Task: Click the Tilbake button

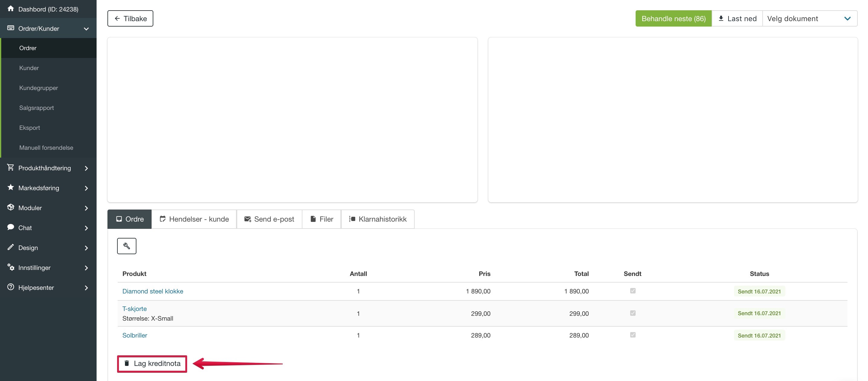Action: click(x=130, y=18)
